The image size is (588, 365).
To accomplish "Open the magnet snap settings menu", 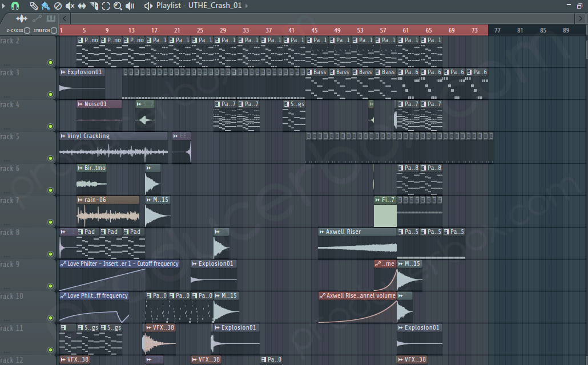I will pos(15,6).
